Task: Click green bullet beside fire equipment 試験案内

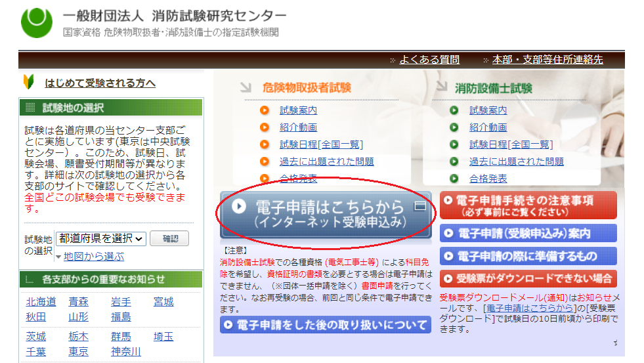Action: click(x=454, y=110)
